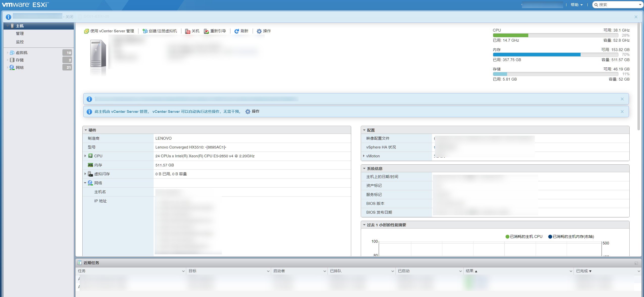Select 监控 under 主机
This screenshot has width=644, height=297.
20,42
